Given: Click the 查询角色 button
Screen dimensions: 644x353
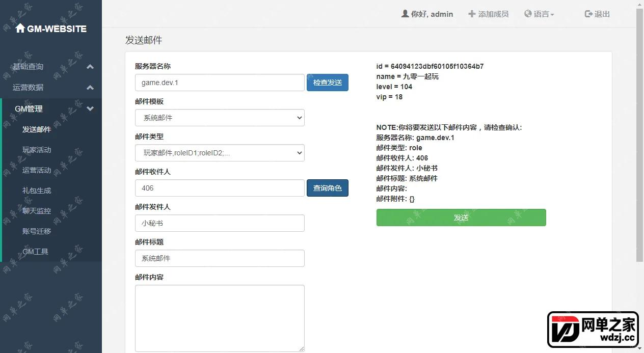Looking at the screenshot, I should (328, 188).
